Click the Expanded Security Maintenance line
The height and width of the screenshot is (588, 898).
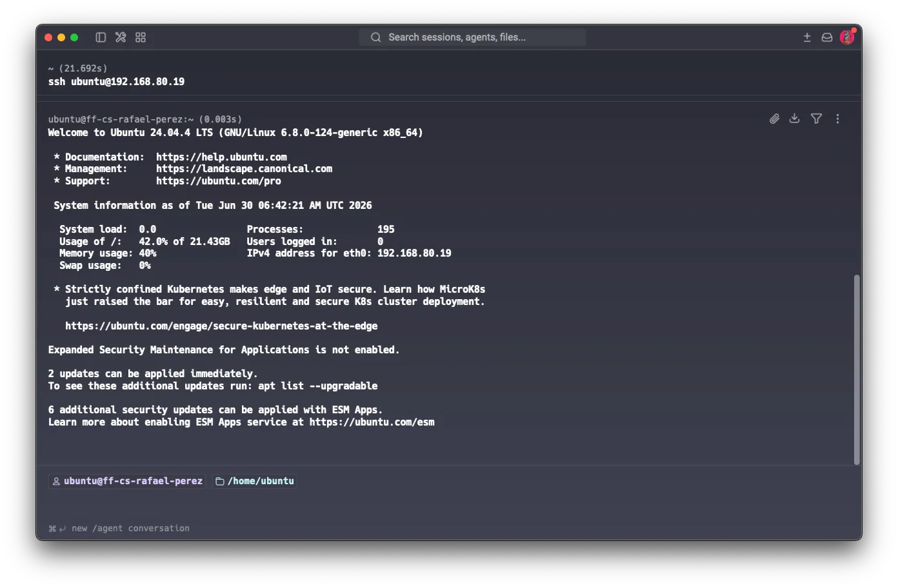(224, 350)
